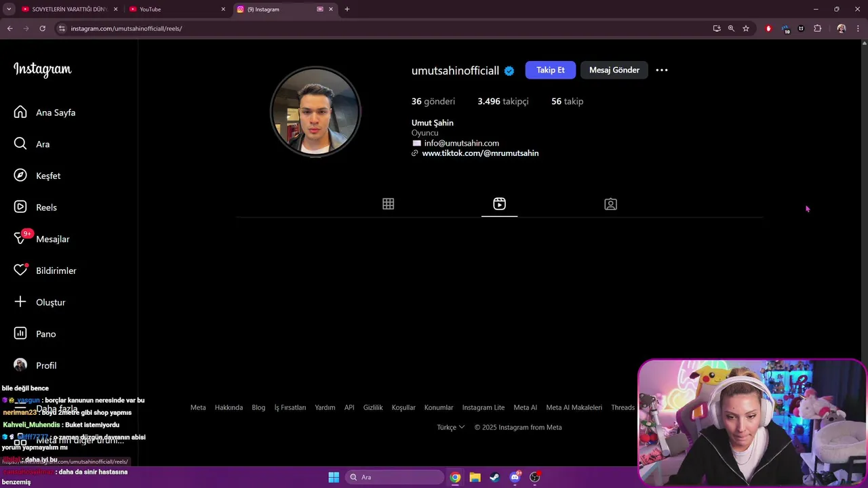Open Reels from the left sidebar
This screenshot has height=488, width=868.
[x=35, y=207]
